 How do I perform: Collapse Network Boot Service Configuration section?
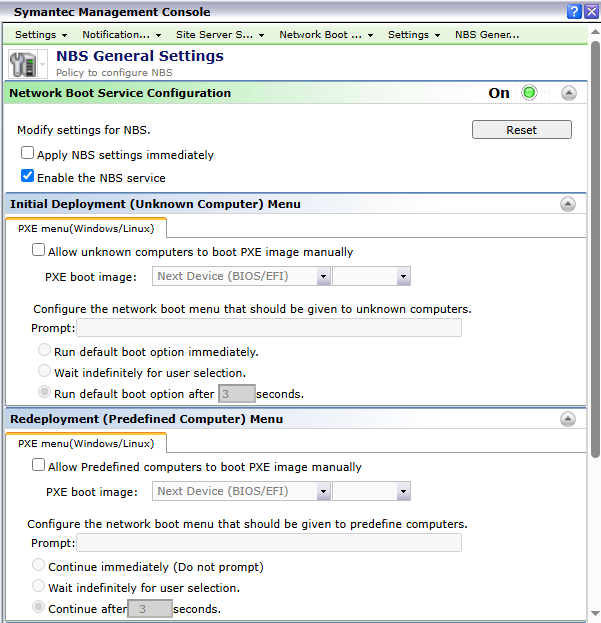(x=568, y=93)
